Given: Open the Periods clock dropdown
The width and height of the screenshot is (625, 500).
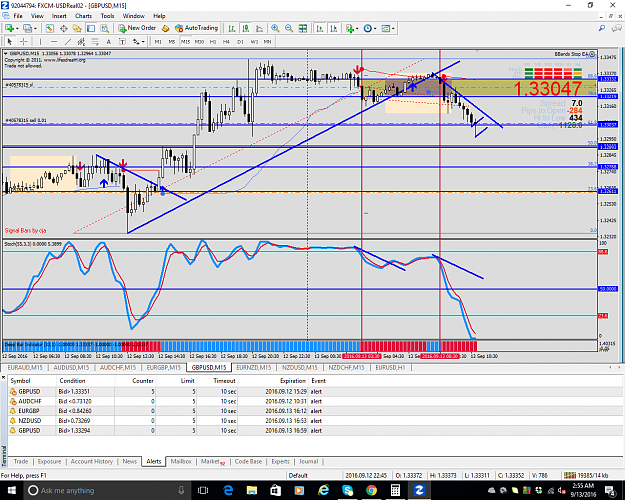Looking at the screenshot, I should click(370, 28).
